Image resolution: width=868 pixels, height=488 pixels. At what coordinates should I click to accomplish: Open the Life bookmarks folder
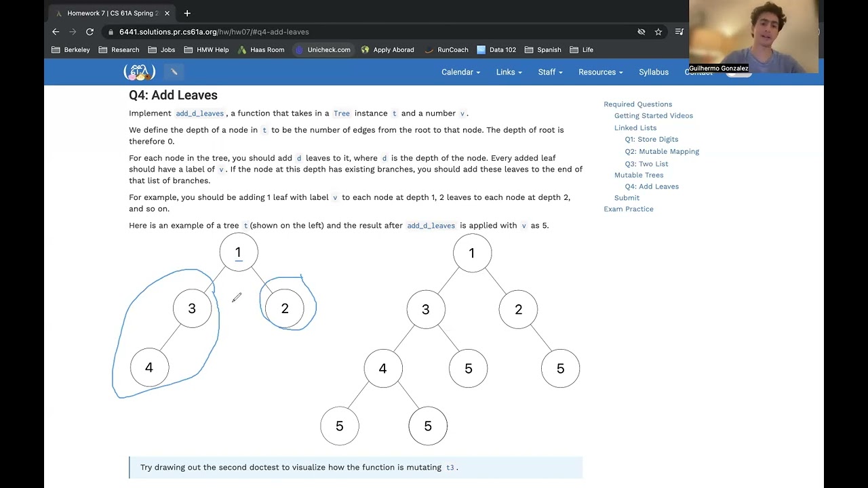[581, 49]
